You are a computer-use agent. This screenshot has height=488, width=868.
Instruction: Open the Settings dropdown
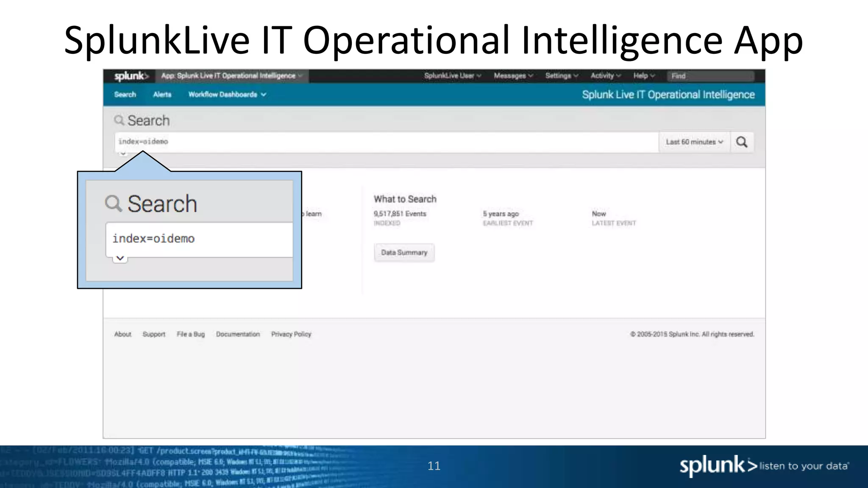(x=562, y=76)
